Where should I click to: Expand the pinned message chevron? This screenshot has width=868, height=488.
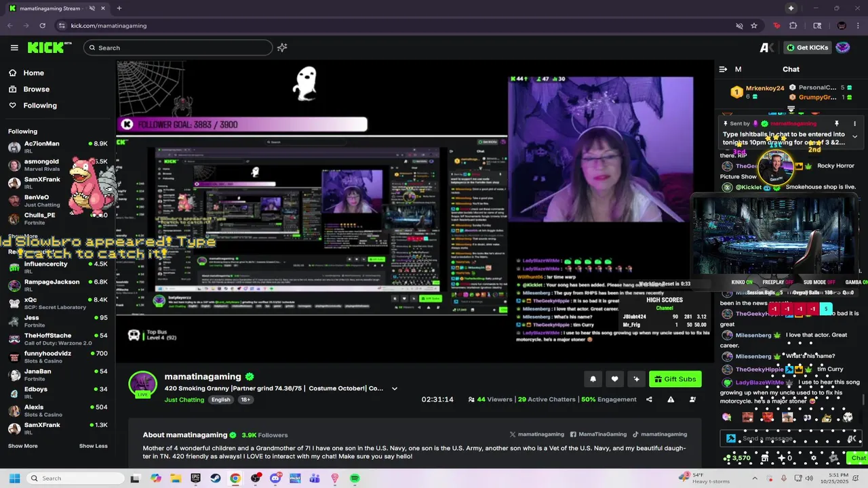854,137
